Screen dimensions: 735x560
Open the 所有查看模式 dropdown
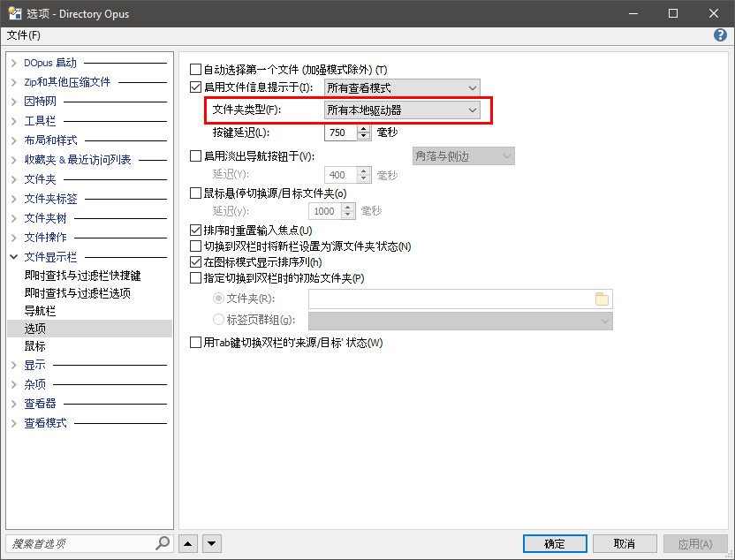point(402,87)
